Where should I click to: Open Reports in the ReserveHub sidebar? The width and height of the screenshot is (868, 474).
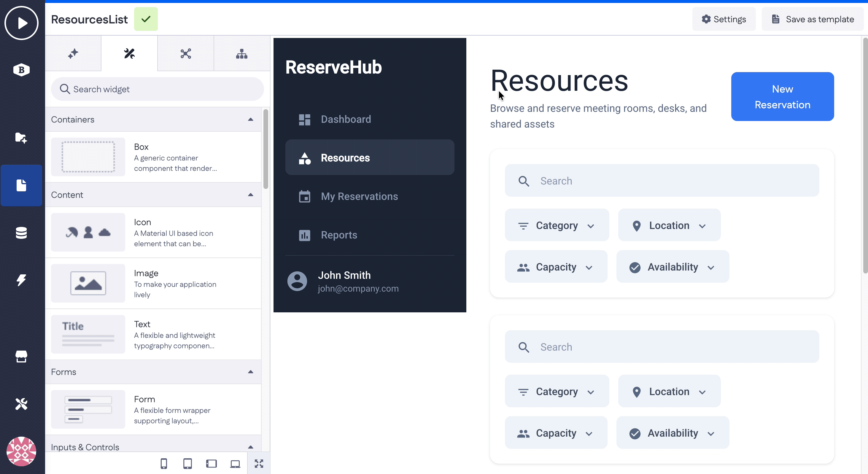coord(339,235)
